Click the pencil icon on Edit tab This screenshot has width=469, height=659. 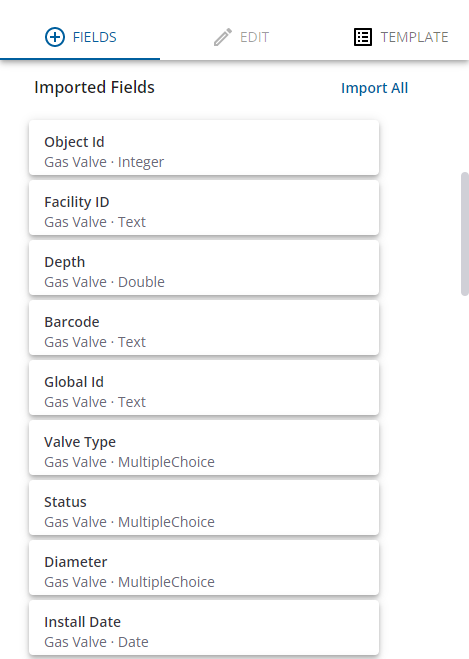point(223,37)
